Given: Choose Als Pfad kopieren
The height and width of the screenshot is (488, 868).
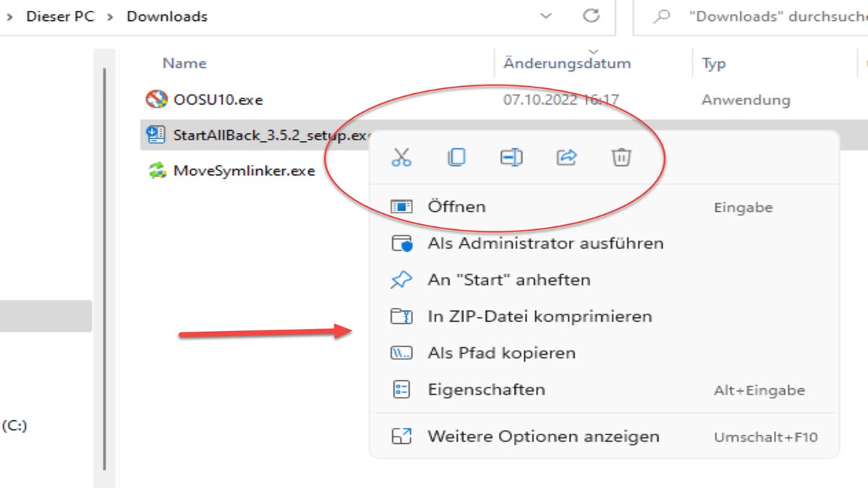Looking at the screenshot, I should point(604,354).
